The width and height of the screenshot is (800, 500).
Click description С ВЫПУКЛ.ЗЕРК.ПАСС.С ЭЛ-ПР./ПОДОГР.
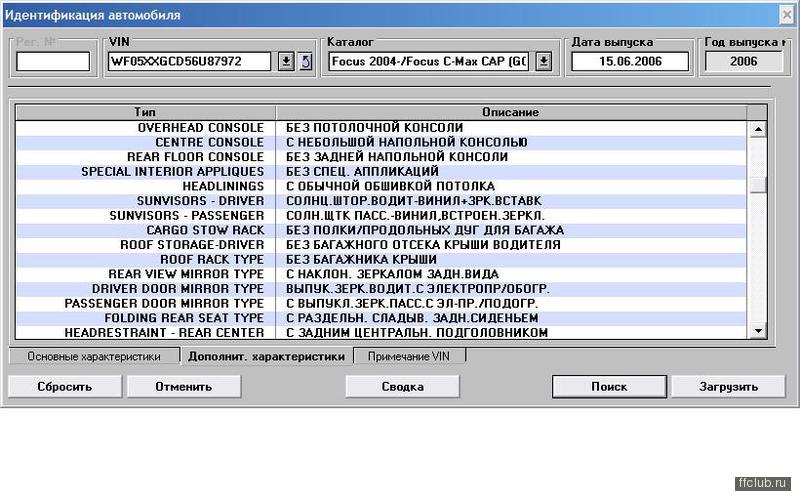[412, 304]
